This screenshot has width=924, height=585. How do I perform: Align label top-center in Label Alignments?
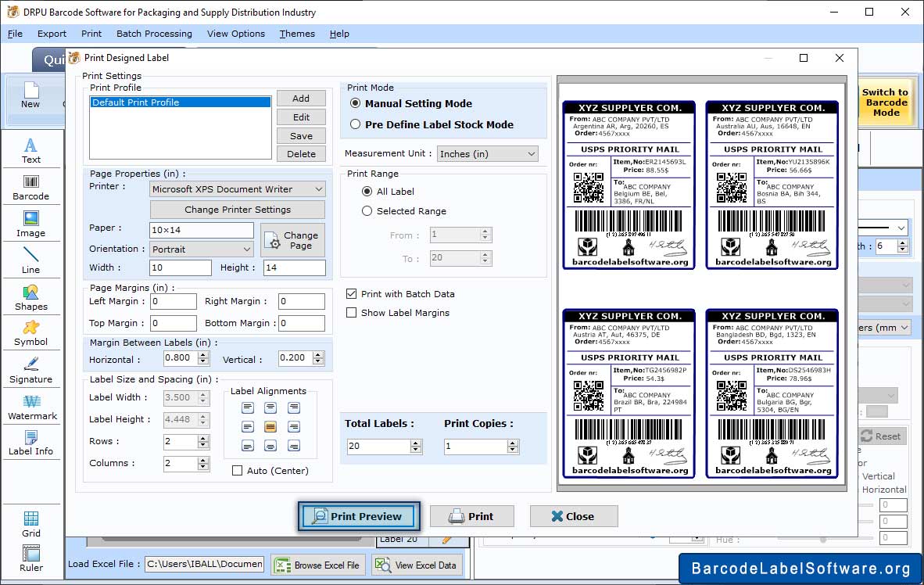(x=270, y=407)
